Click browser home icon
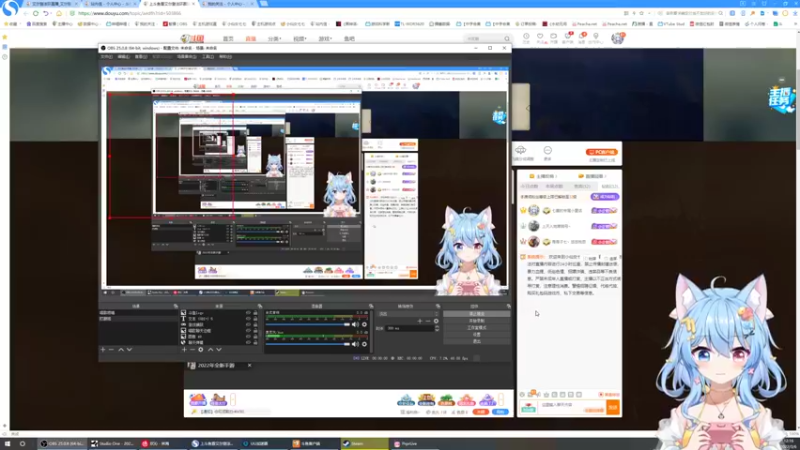 point(59,13)
